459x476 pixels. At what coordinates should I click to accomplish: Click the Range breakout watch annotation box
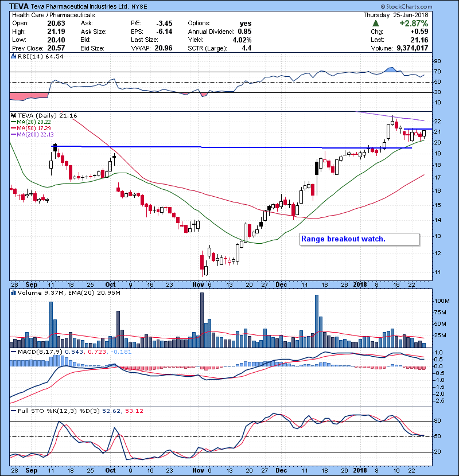360,239
